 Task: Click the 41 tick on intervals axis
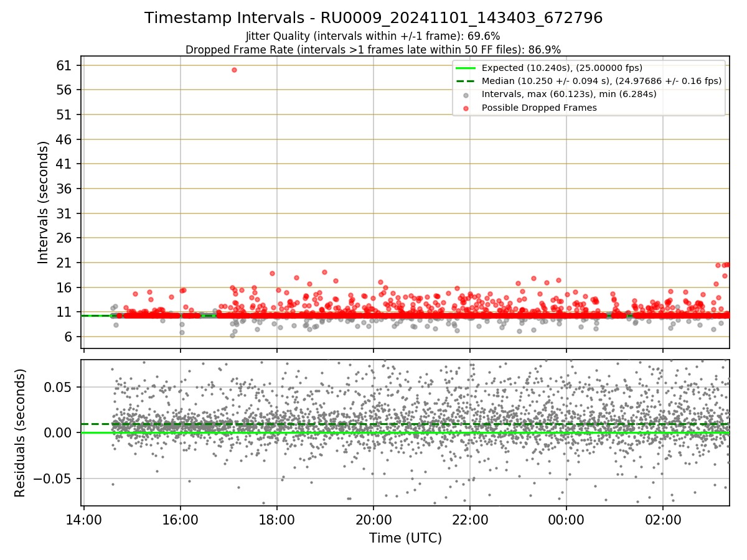click(65, 164)
